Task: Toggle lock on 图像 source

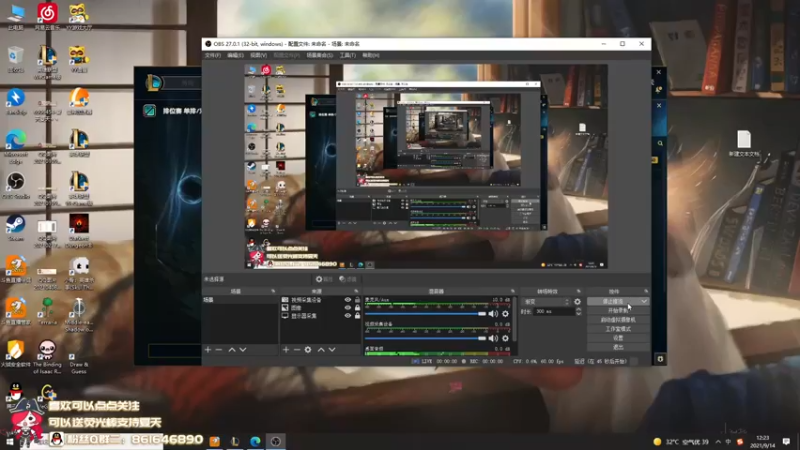Action: (x=358, y=308)
